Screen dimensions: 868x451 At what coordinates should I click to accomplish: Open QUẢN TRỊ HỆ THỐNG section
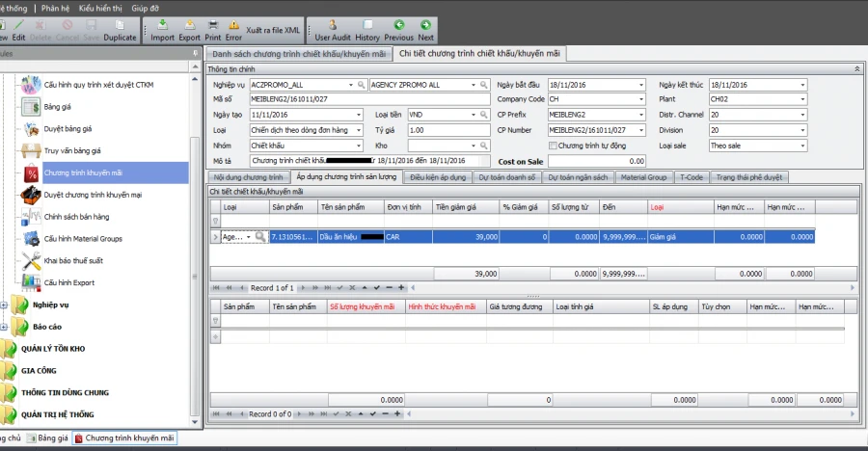(x=58, y=414)
